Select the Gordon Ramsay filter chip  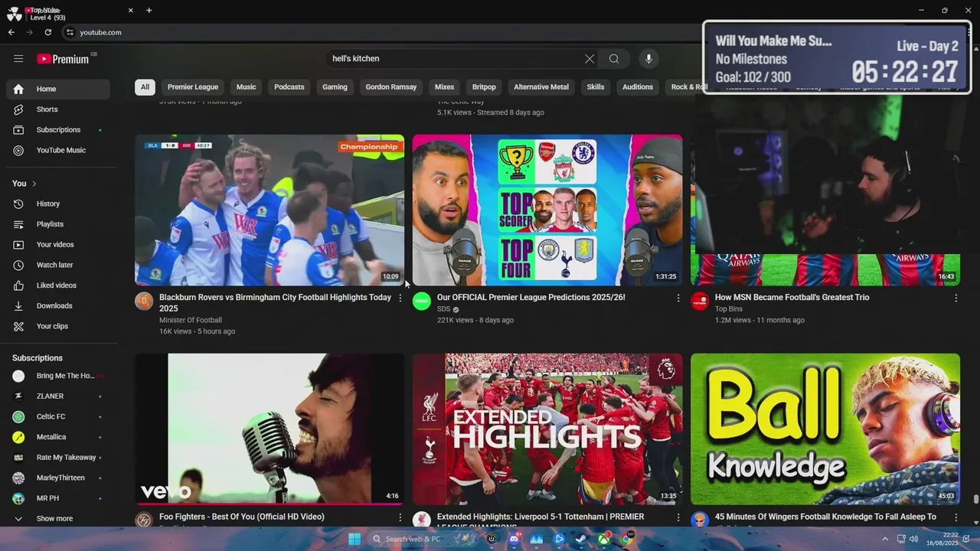tap(391, 87)
